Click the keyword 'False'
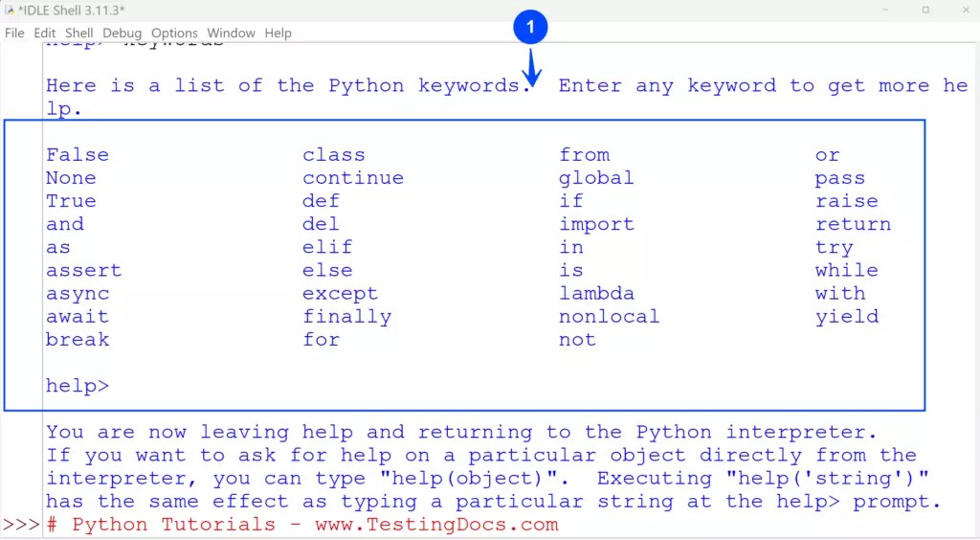Image resolution: width=980 pixels, height=540 pixels. [x=78, y=155]
